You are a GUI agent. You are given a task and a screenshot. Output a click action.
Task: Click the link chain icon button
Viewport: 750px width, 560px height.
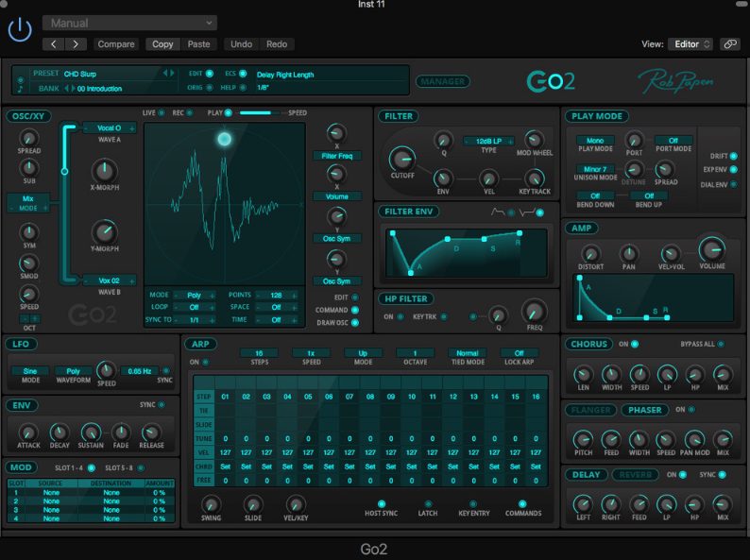730,44
